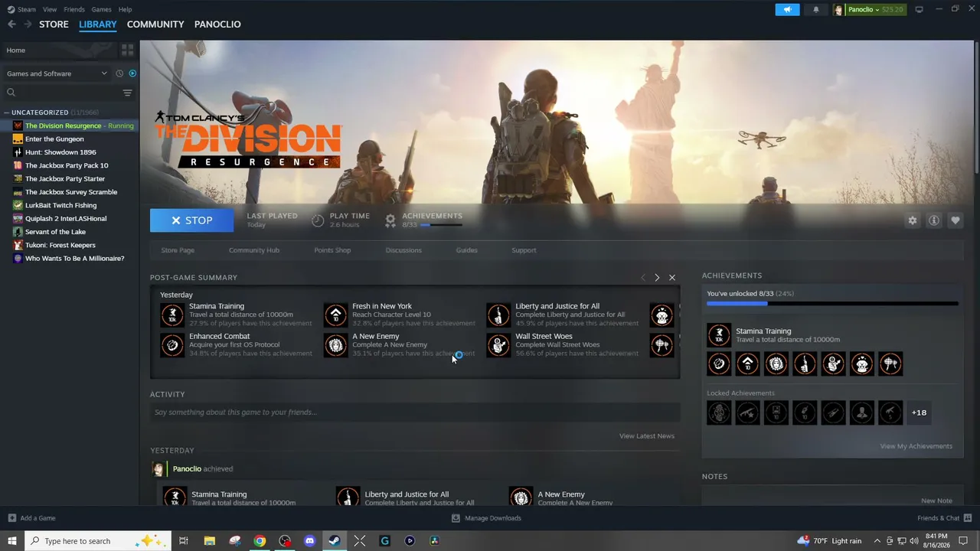This screenshot has width=980, height=551.
Task: Click the library search magnifier icon
Action: pos(11,93)
